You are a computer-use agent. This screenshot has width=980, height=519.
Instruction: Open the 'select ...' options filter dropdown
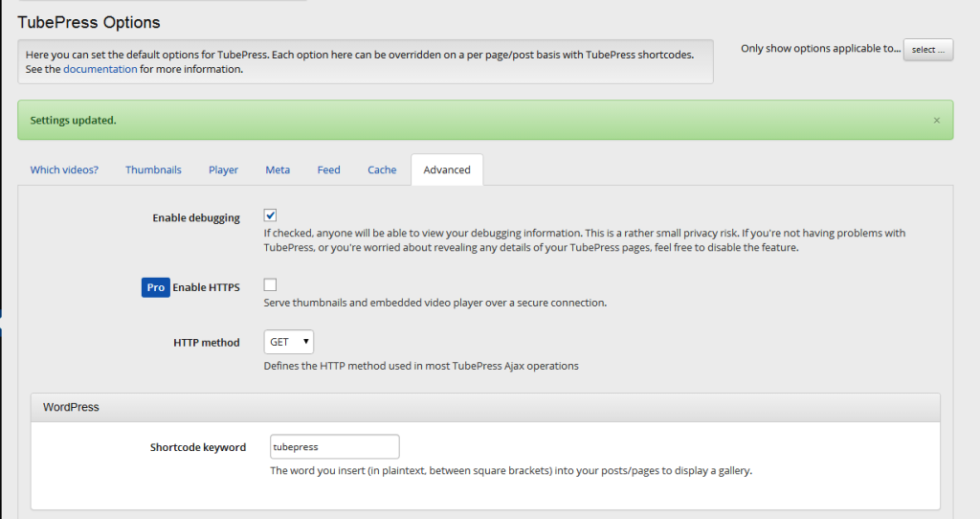[x=928, y=50]
